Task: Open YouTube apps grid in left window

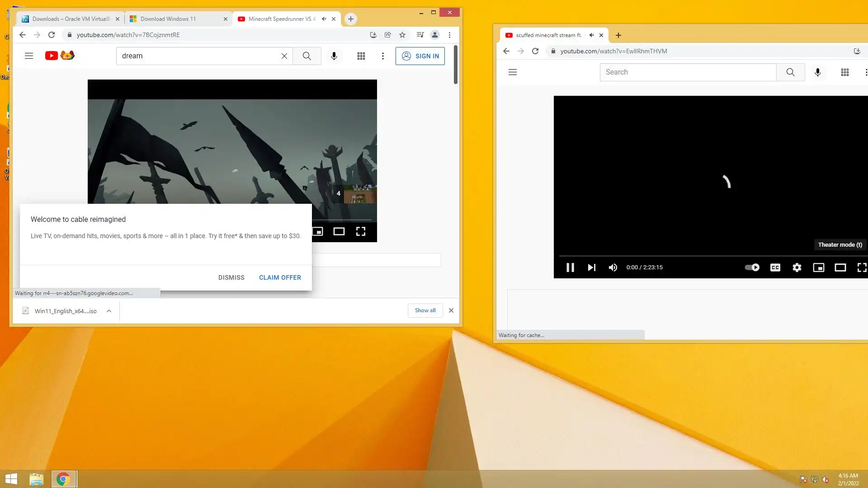Action: (361, 56)
